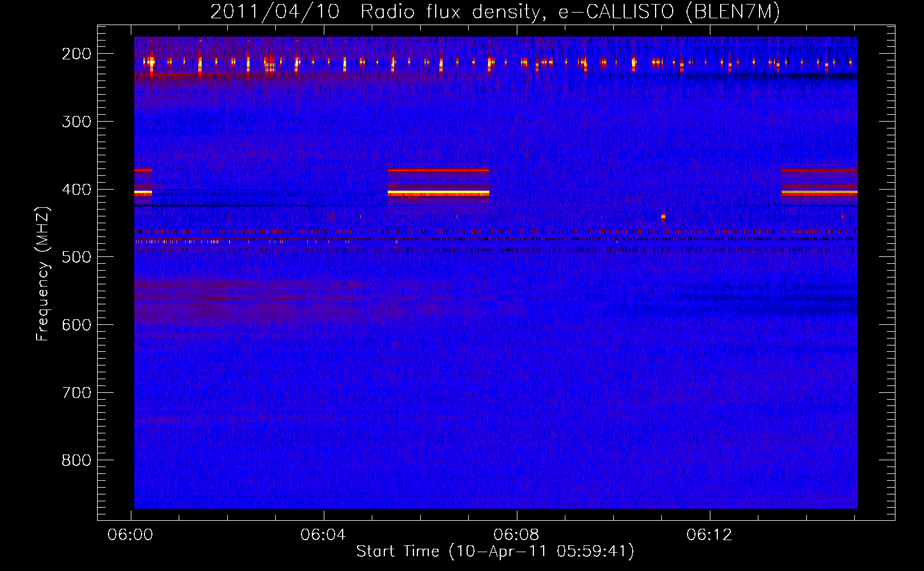This screenshot has width=924, height=571.
Task: Click the 700 frequency tick label
Action: click(x=76, y=393)
